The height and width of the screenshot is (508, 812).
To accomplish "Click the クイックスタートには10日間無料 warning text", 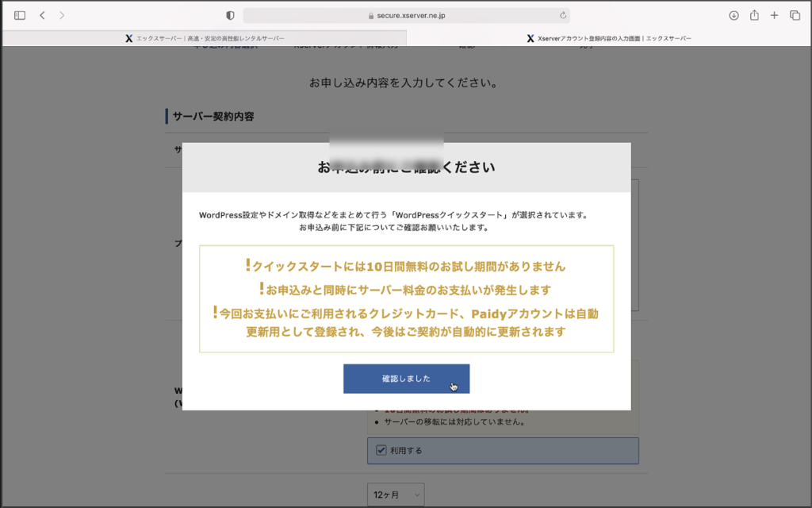I will click(x=405, y=266).
